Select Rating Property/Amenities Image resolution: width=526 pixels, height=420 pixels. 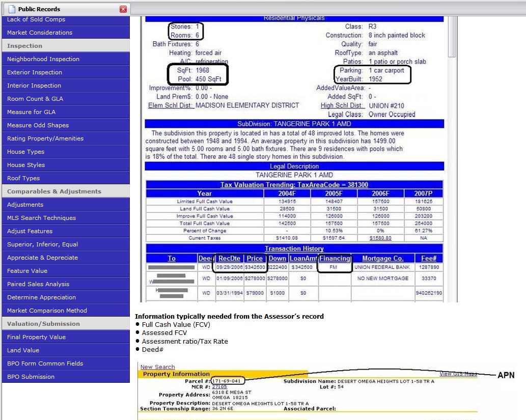coord(66,138)
